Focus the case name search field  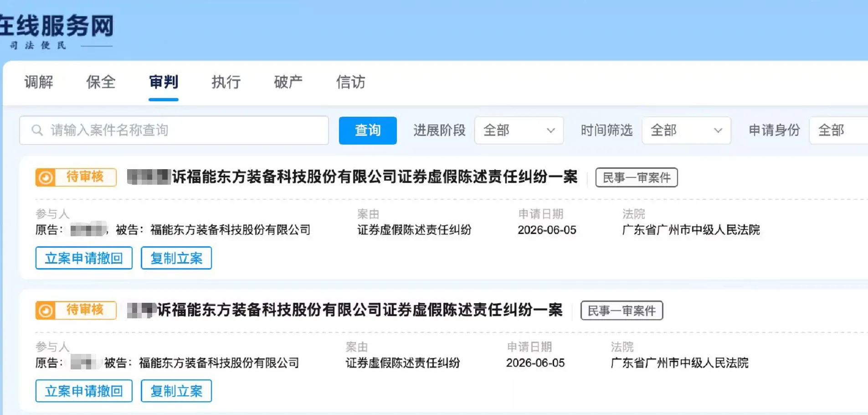pos(174,130)
